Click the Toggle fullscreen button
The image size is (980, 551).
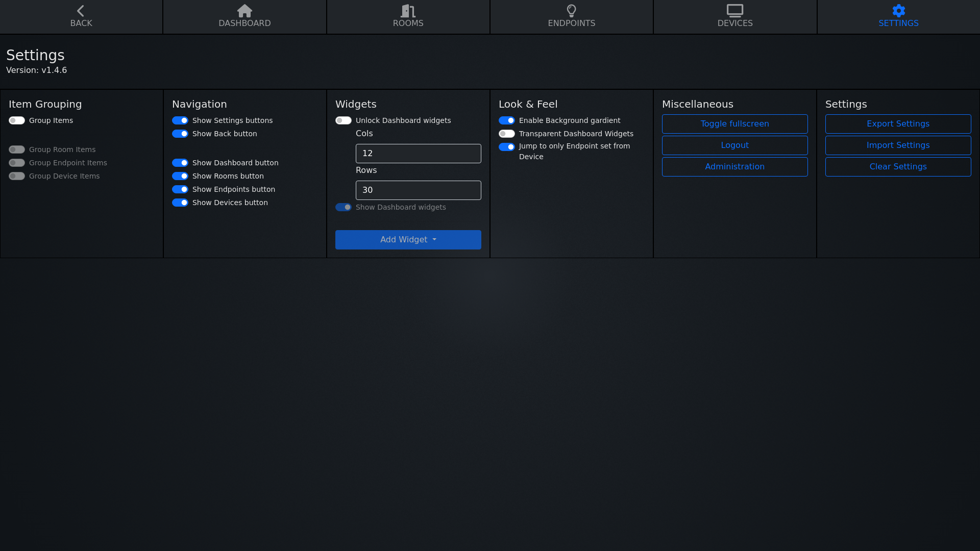click(734, 124)
